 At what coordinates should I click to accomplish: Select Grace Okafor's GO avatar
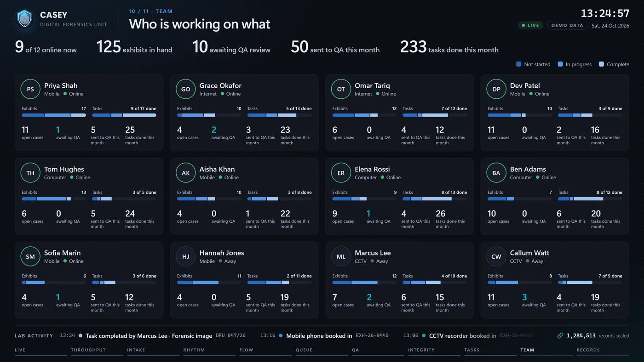(x=186, y=89)
